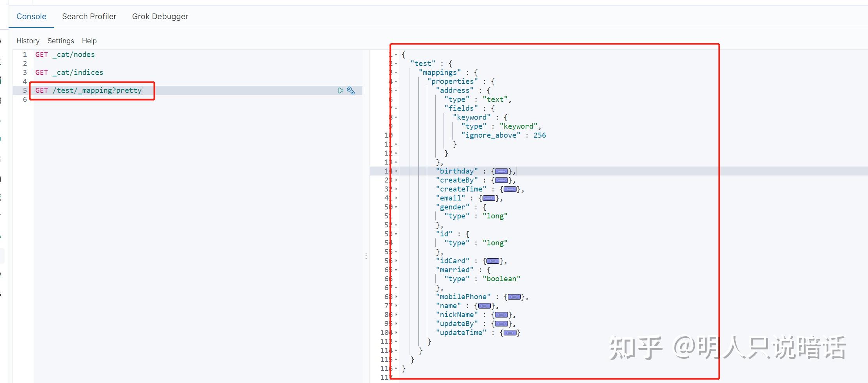Open the Help link
This screenshot has height=383, width=868.
click(x=89, y=41)
